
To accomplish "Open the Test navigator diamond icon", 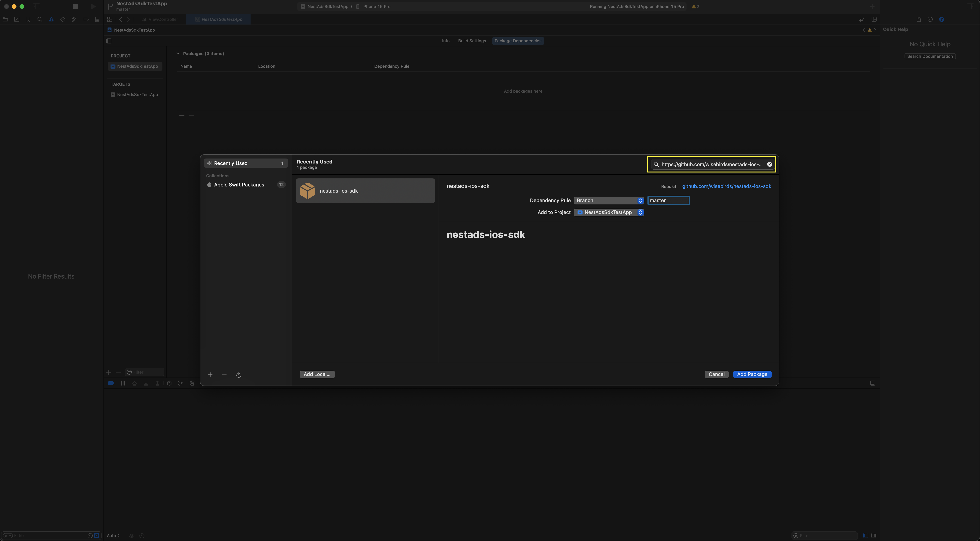I will 63,19.
